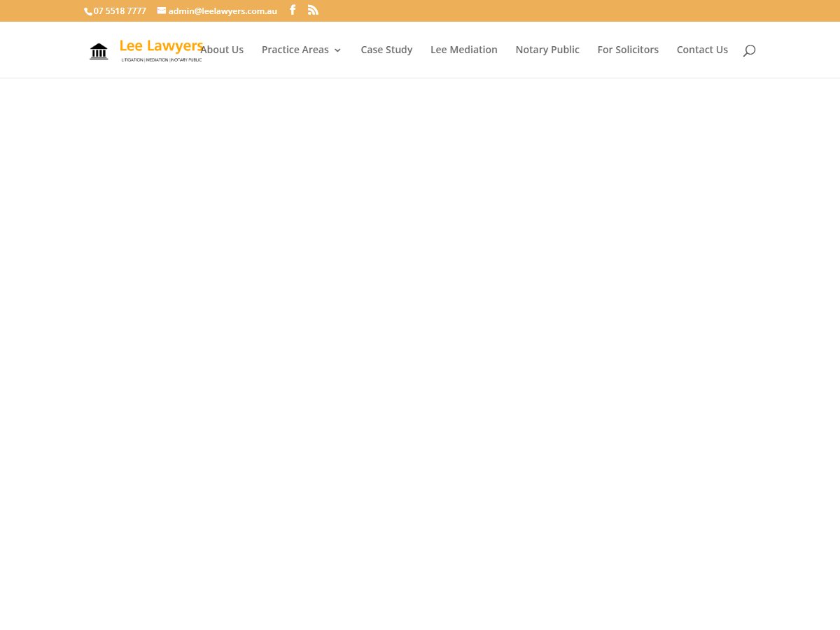840x630 pixels.
Task: Click an empty area of the orange top bar
Action: pos(560,10)
